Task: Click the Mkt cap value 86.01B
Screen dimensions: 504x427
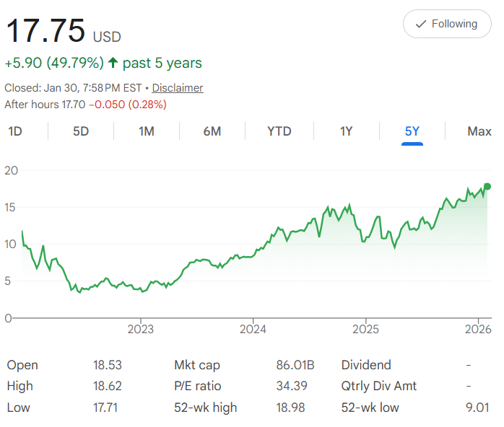Action: coord(295,365)
